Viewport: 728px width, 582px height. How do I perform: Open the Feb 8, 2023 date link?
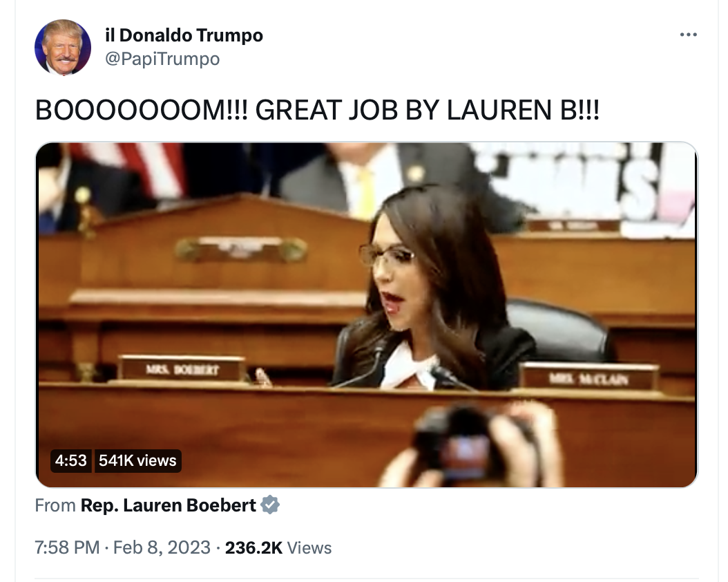pos(162,547)
